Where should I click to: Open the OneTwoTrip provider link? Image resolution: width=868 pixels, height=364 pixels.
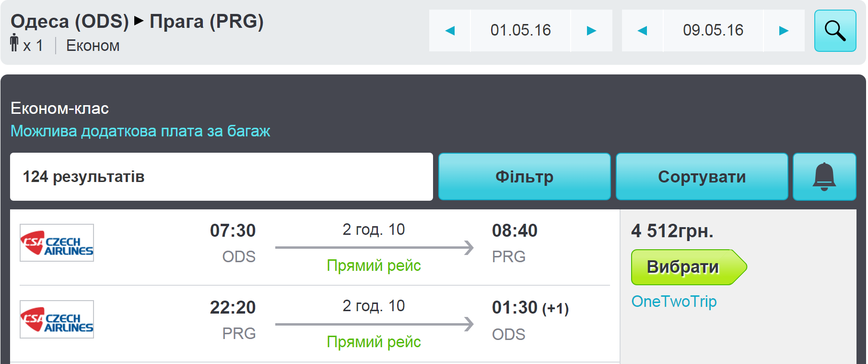674,302
